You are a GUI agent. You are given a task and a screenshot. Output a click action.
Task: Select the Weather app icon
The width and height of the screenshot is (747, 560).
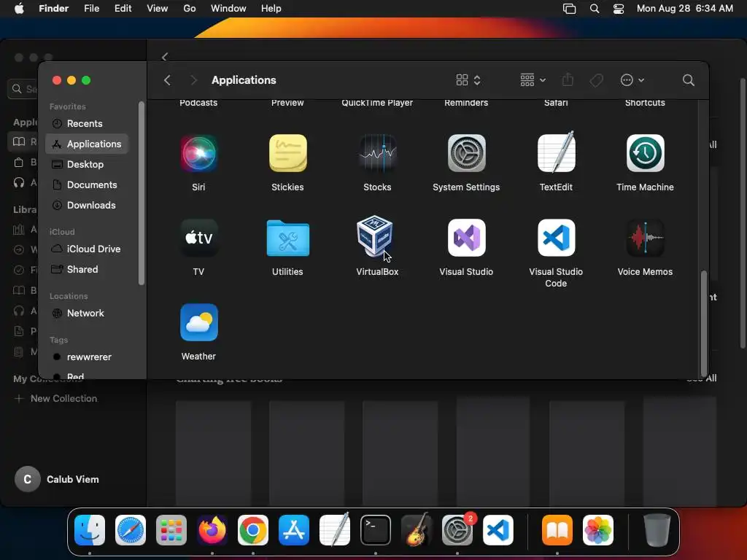(x=198, y=322)
